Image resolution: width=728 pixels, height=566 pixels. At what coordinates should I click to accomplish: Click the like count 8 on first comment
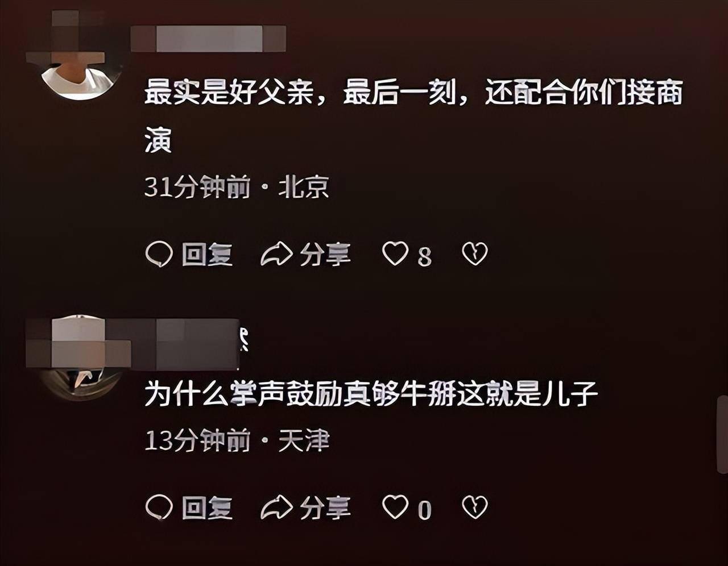[x=424, y=257]
